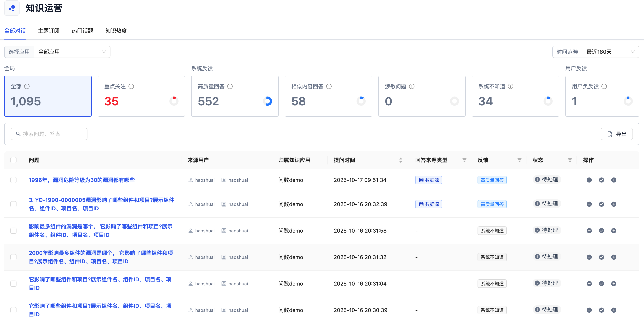Open the 全部应用 dropdown
644x322 pixels.
coord(72,52)
